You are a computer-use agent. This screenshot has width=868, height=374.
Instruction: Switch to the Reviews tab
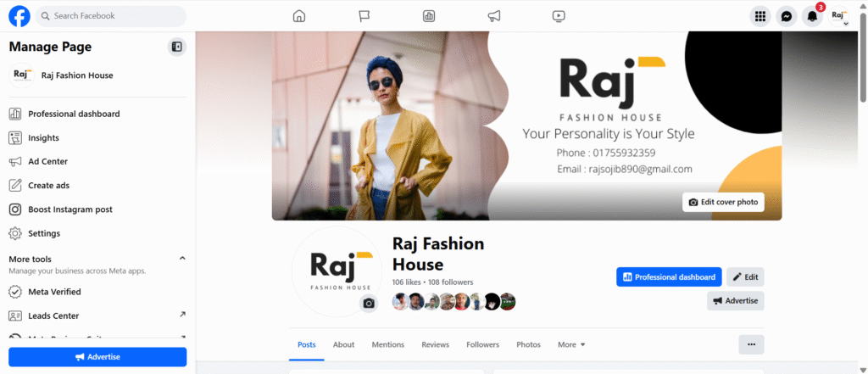435,344
